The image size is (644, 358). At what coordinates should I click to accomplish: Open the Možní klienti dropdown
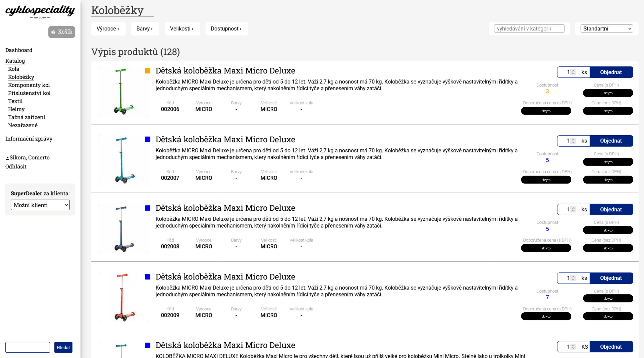click(x=40, y=205)
